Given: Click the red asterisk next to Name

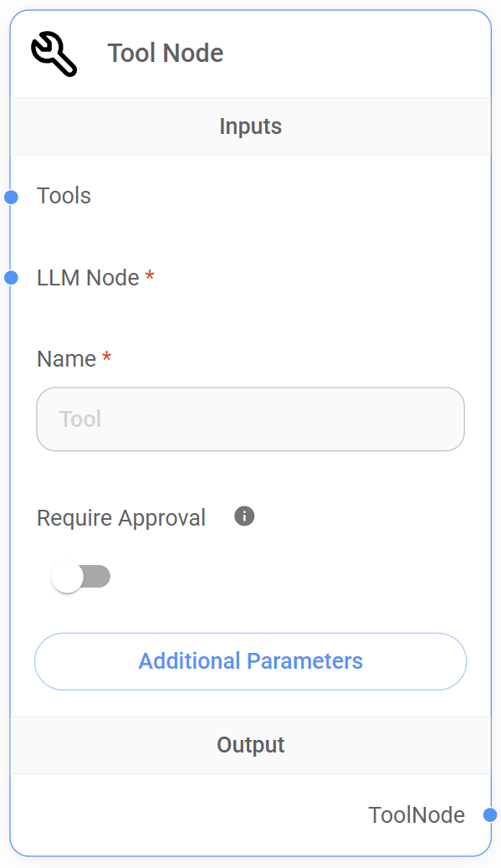Looking at the screenshot, I should click(107, 356).
